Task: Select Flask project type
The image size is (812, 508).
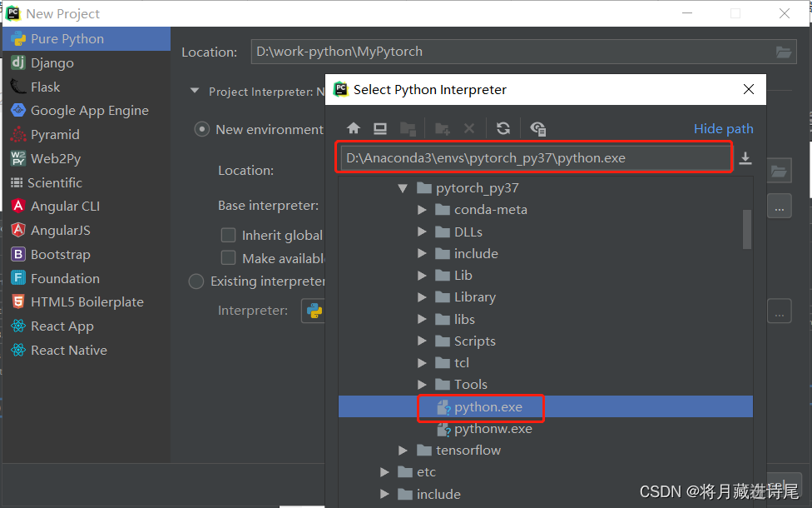Action: point(87,87)
